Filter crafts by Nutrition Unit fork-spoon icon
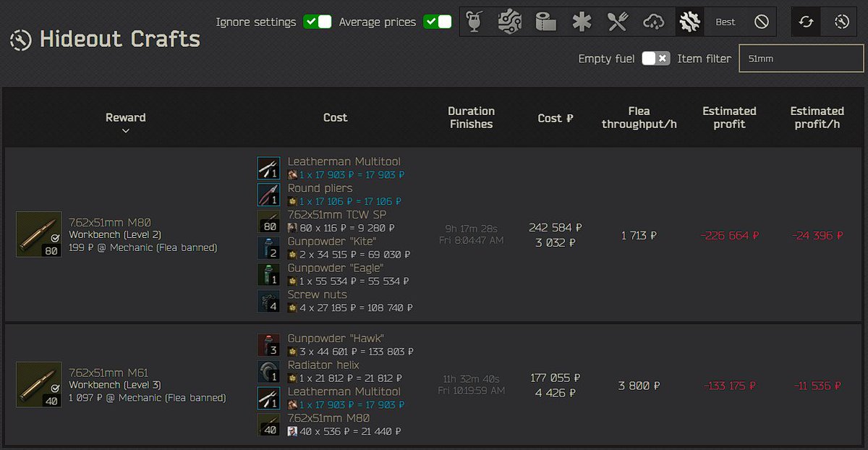Image resolution: width=868 pixels, height=450 pixels. point(618,22)
